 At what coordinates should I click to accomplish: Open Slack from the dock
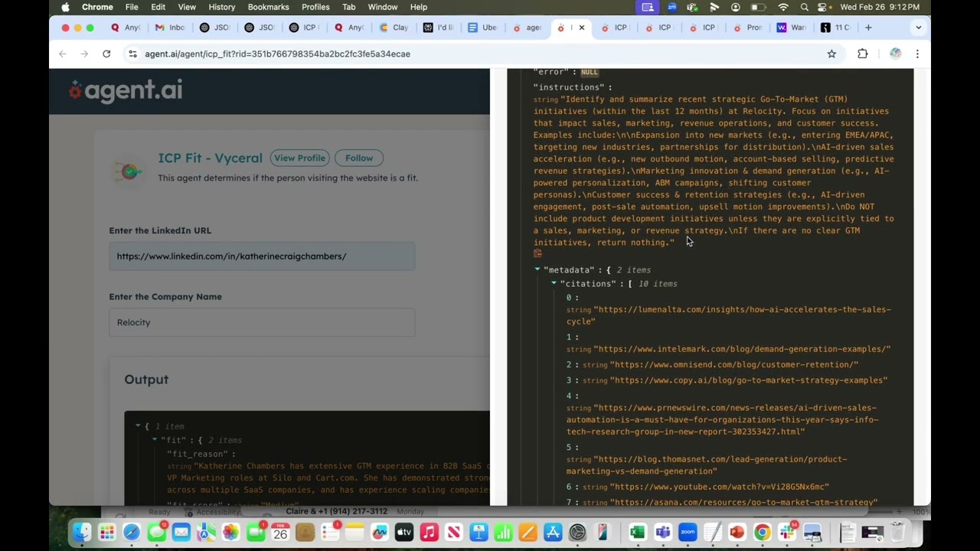point(787,532)
